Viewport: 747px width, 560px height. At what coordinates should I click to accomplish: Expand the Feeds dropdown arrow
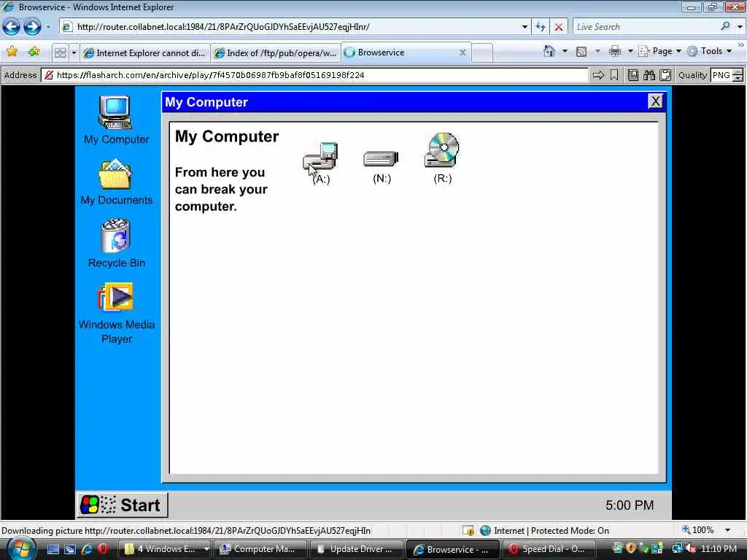(597, 51)
